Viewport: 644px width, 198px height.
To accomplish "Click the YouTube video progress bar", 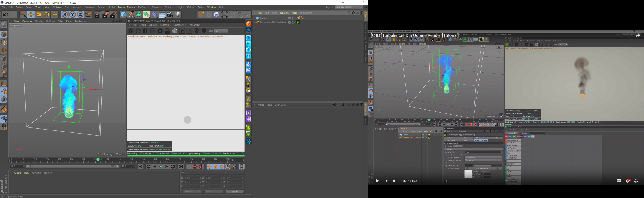I will 506,176.
